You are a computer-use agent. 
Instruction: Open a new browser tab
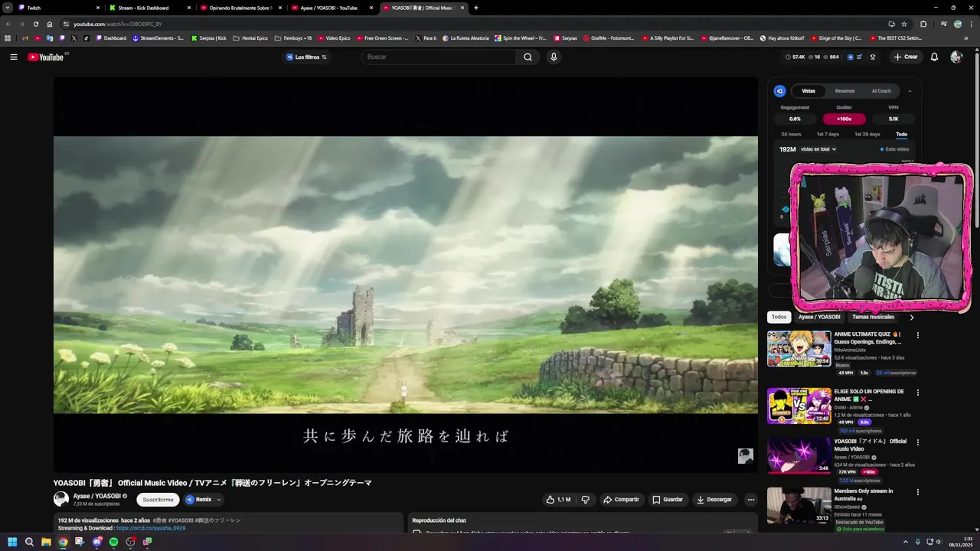click(x=476, y=8)
